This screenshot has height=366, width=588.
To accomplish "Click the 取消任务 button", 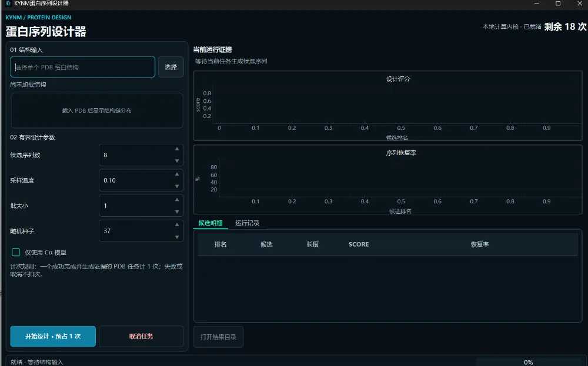I will click(x=141, y=337).
